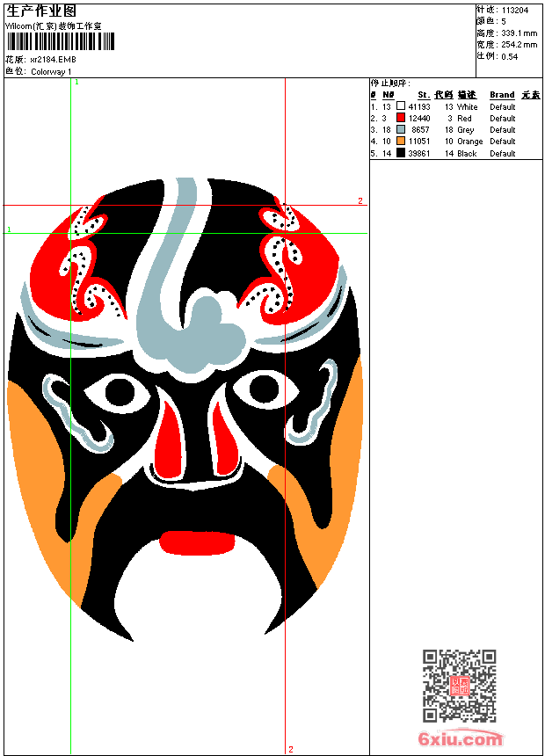The height and width of the screenshot is (756, 545).
Task: Select the Black thread color swatch
Action: 400,153
